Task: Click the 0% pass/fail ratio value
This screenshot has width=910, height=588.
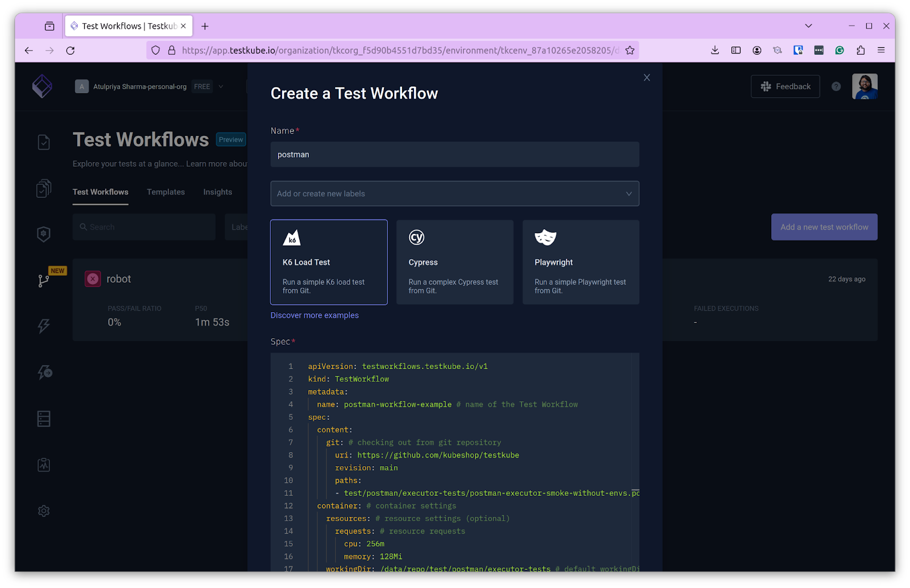Action: click(114, 322)
